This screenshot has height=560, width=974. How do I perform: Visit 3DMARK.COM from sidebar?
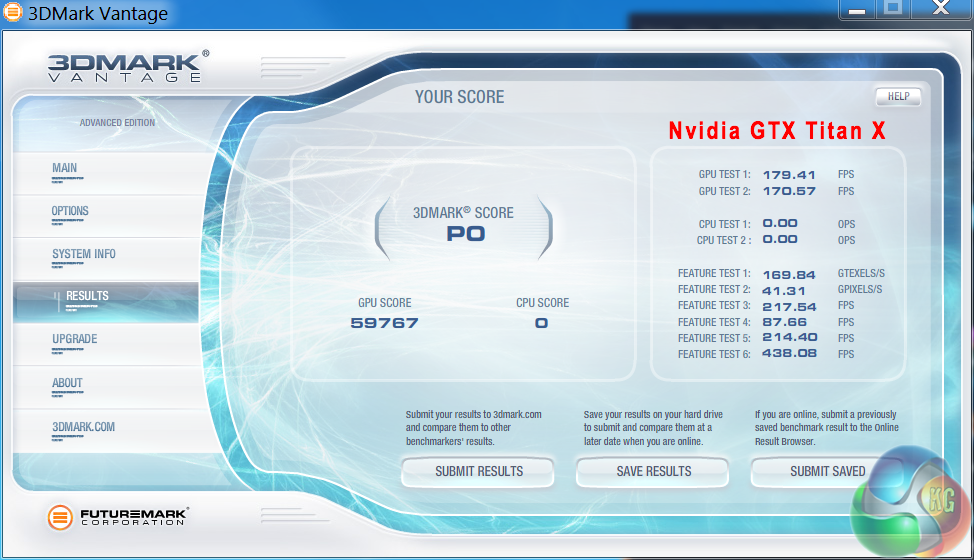106,431
